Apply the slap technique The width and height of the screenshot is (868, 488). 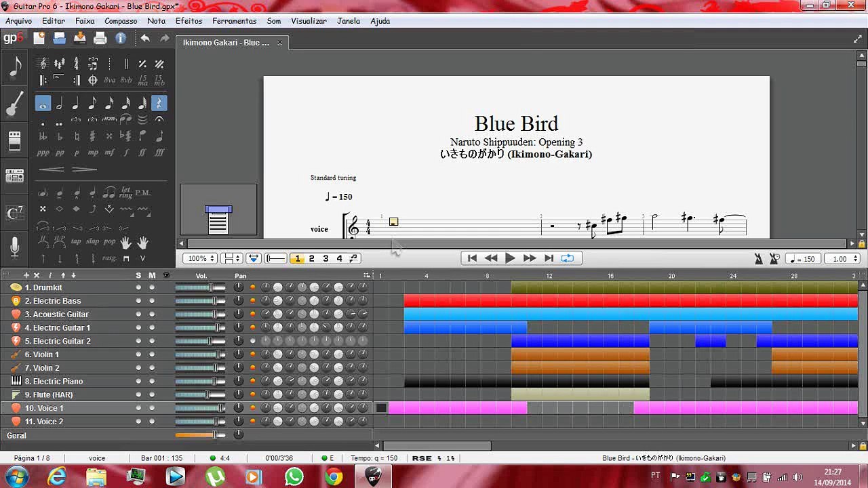coord(92,241)
